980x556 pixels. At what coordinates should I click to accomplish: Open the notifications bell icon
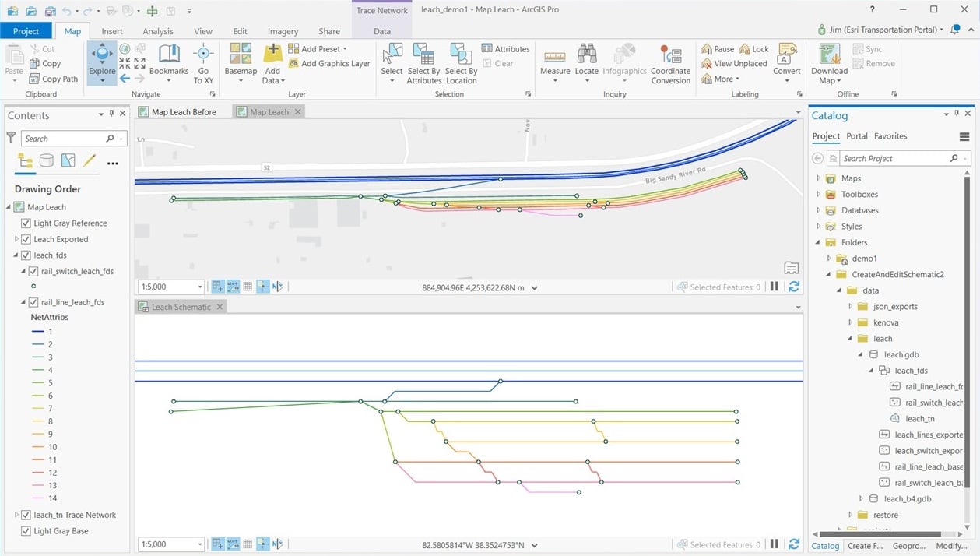[x=954, y=30]
